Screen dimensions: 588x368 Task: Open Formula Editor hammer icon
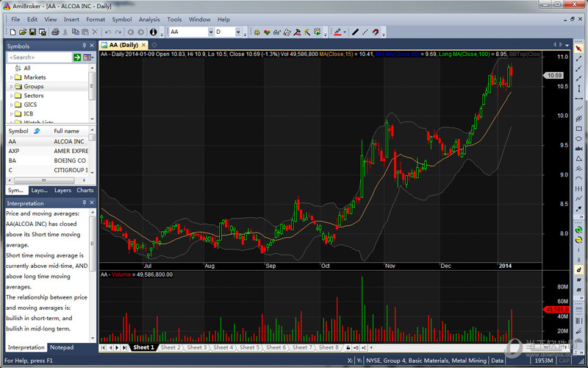(x=297, y=32)
